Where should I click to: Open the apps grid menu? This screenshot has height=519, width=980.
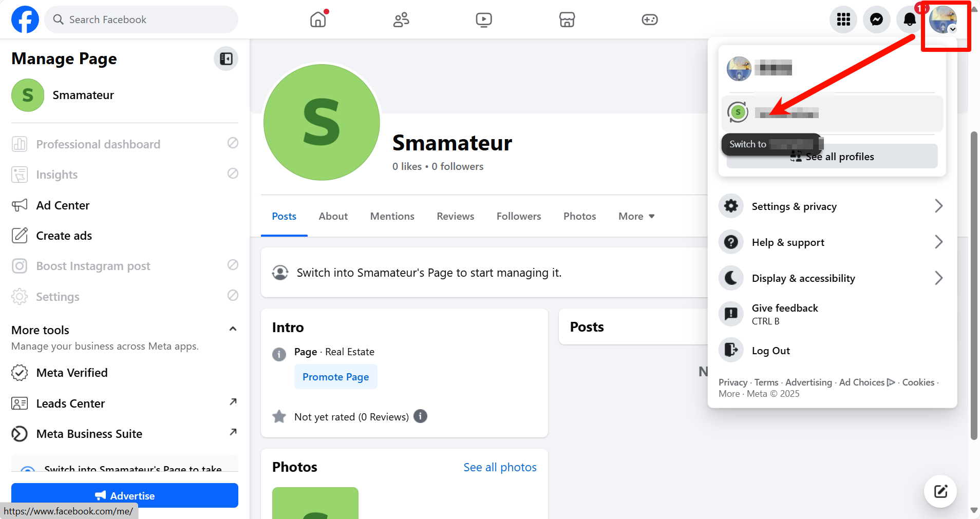coord(843,20)
